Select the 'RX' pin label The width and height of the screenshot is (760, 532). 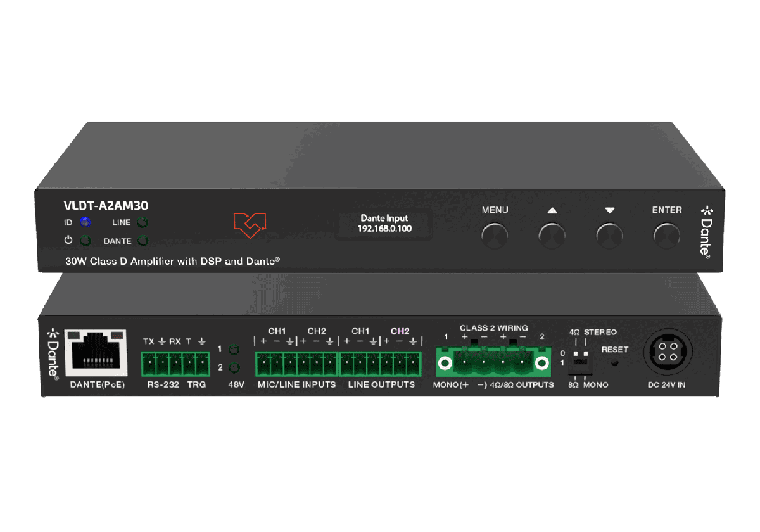coord(175,341)
